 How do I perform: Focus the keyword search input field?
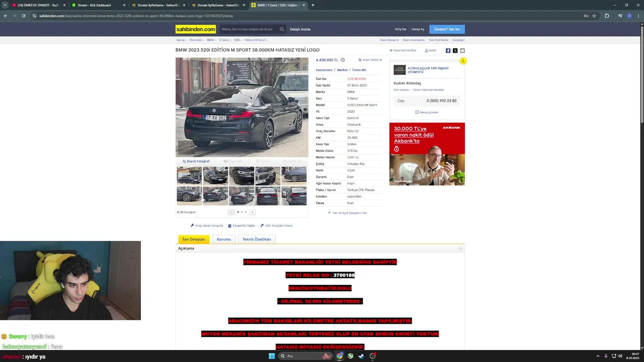click(249, 29)
